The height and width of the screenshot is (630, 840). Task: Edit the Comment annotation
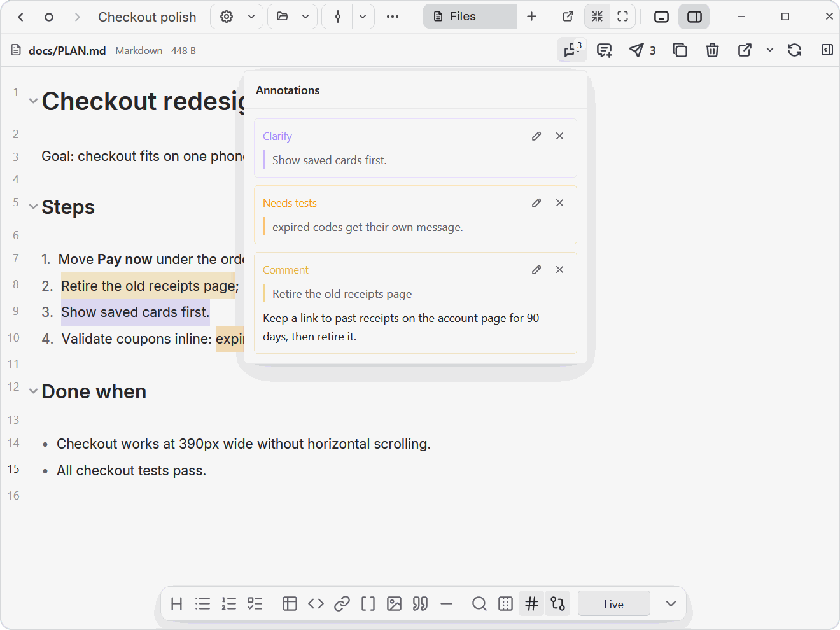tap(536, 270)
